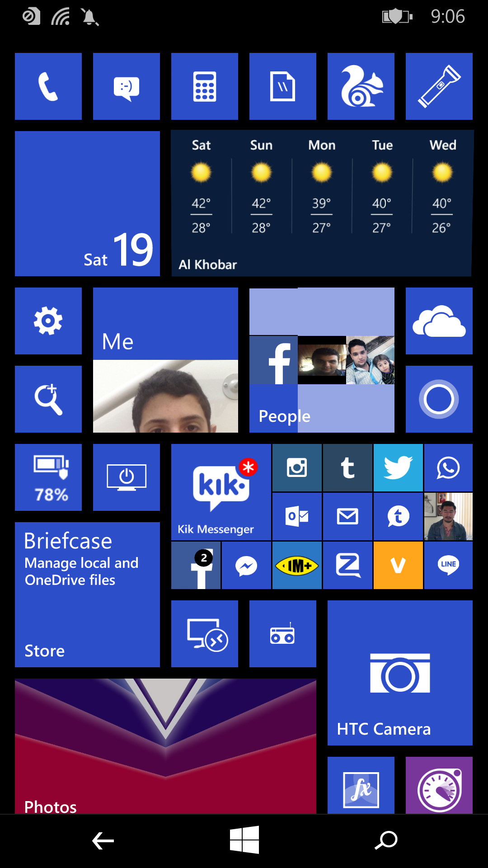
Task: Launch the Calculator tile
Action: [205, 86]
